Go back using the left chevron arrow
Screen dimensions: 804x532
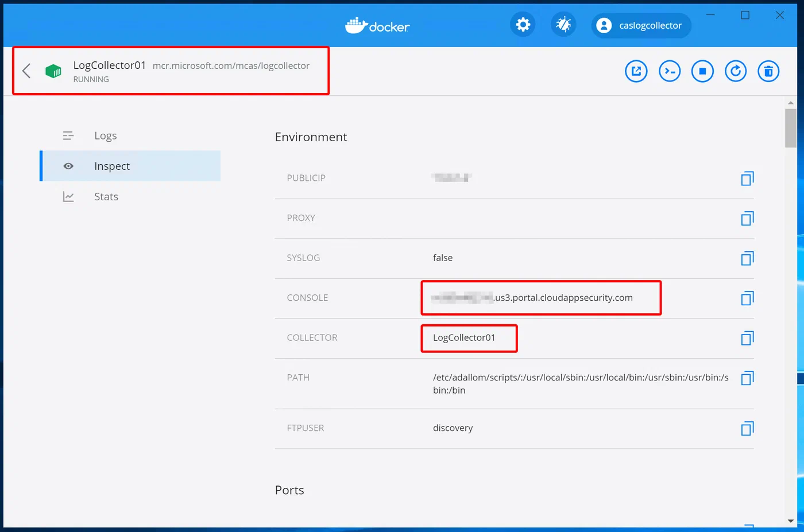point(26,71)
